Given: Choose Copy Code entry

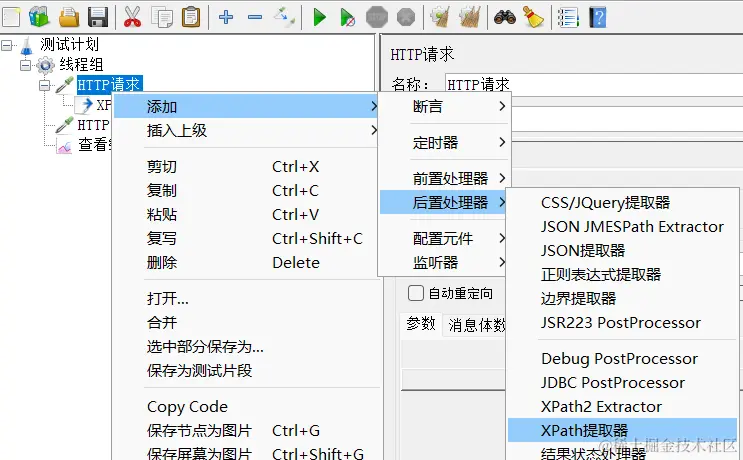Looking at the screenshot, I should [246, 406].
